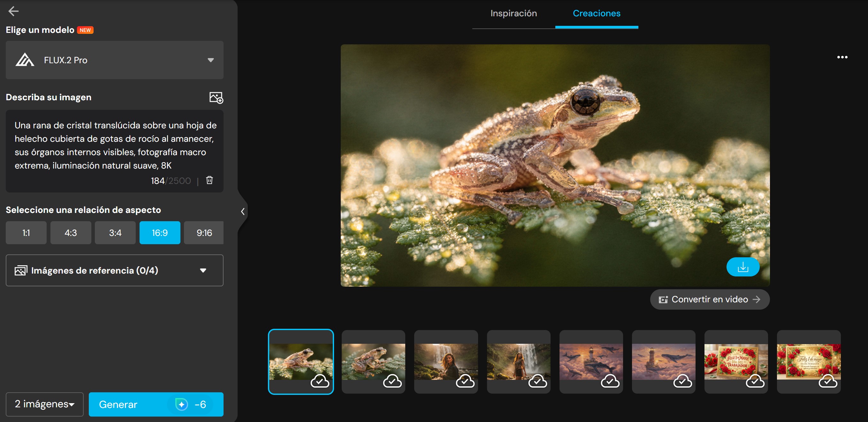Select the 4:3 aspect ratio
The width and height of the screenshot is (868, 422).
pyautogui.click(x=71, y=233)
